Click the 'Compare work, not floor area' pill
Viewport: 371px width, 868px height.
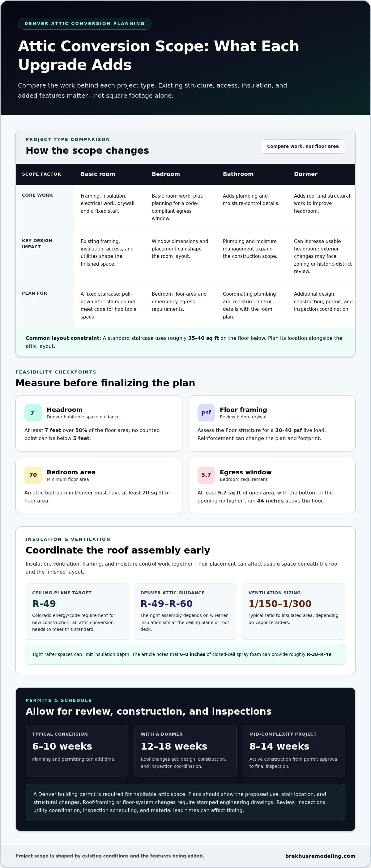click(303, 146)
